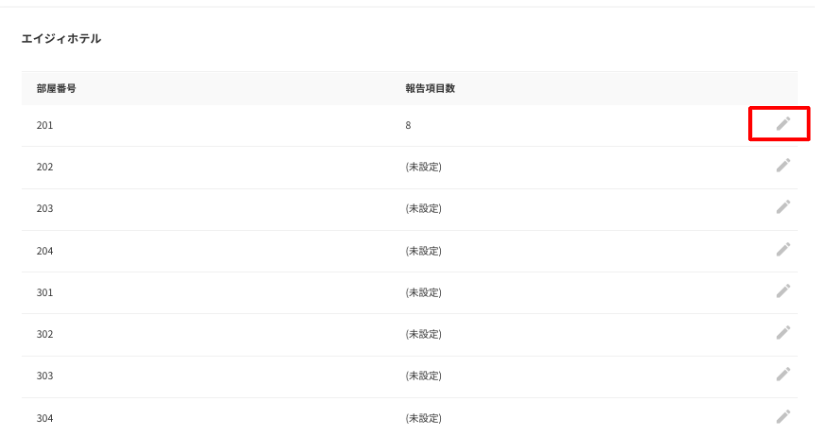The image size is (828, 430).
Task: Select the room number 202 cell
Action: click(43, 167)
